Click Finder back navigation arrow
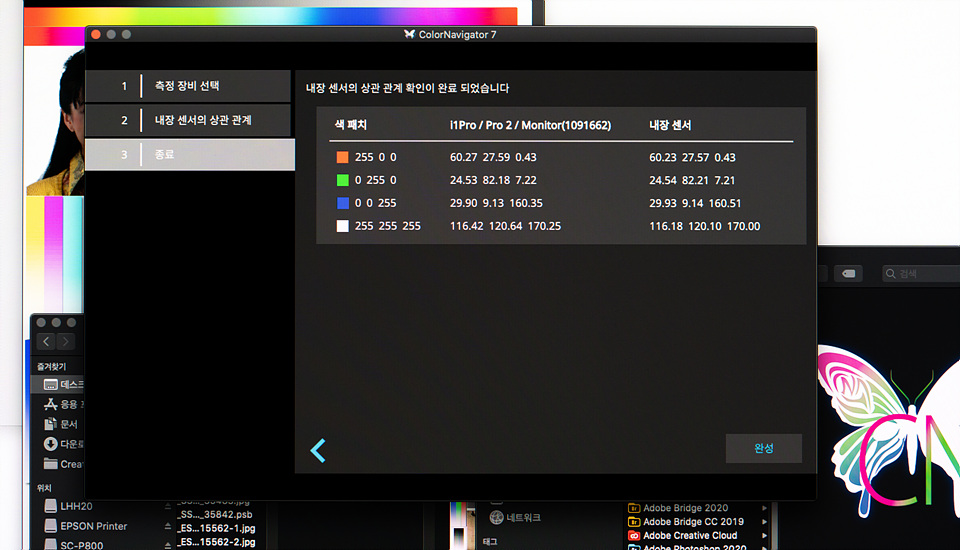The image size is (960, 550). (x=46, y=342)
